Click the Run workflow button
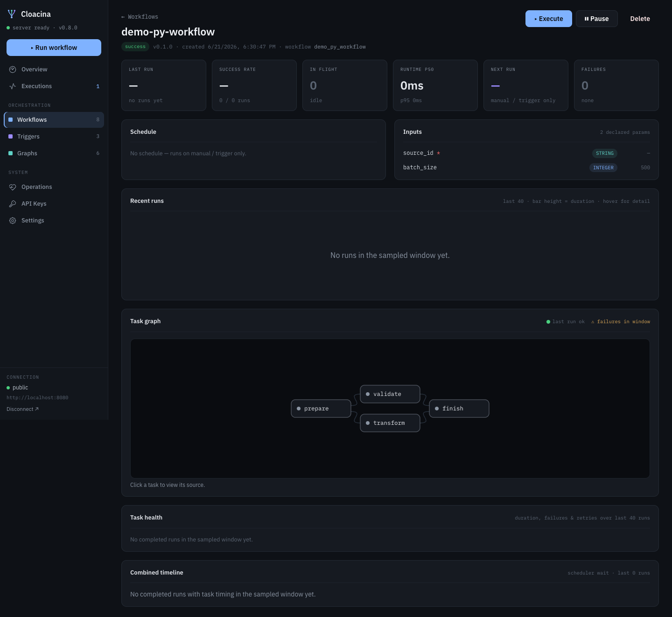 pyautogui.click(x=54, y=48)
